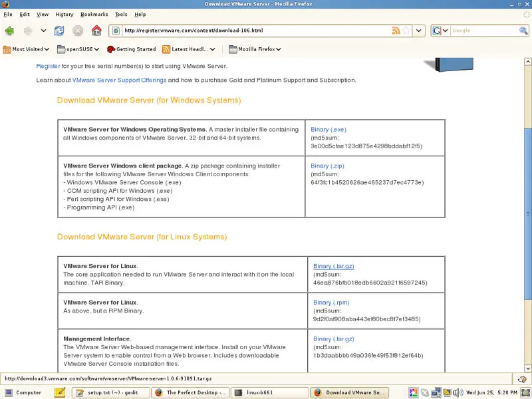Image resolution: width=532 pixels, height=399 pixels.
Task: Switch to linux-b661 terminal taskbar window
Action: 270,392
